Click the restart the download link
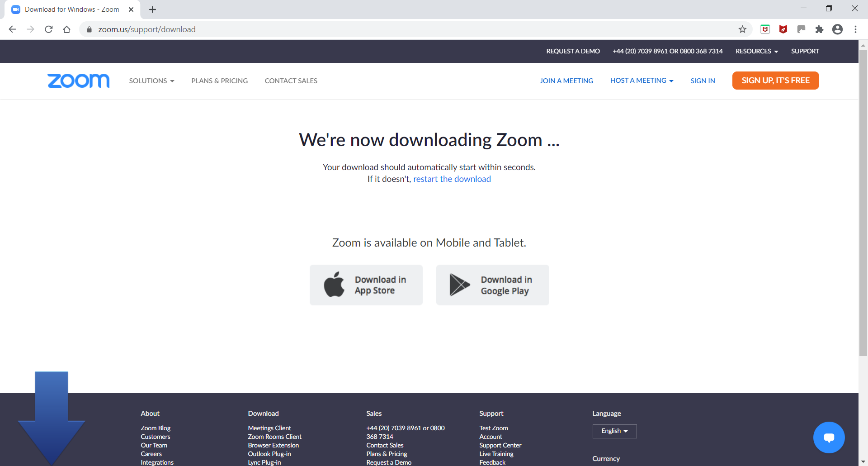The image size is (868, 466). click(452, 179)
